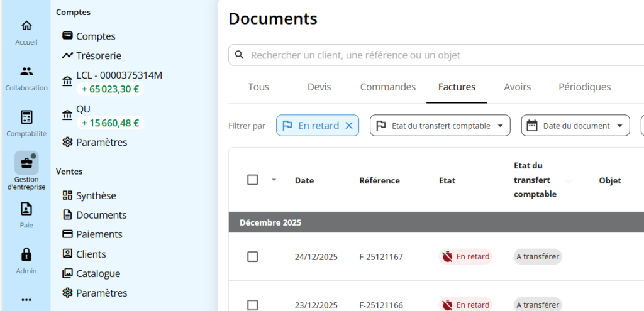Click the contact icon beside Clients

click(x=67, y=254)
